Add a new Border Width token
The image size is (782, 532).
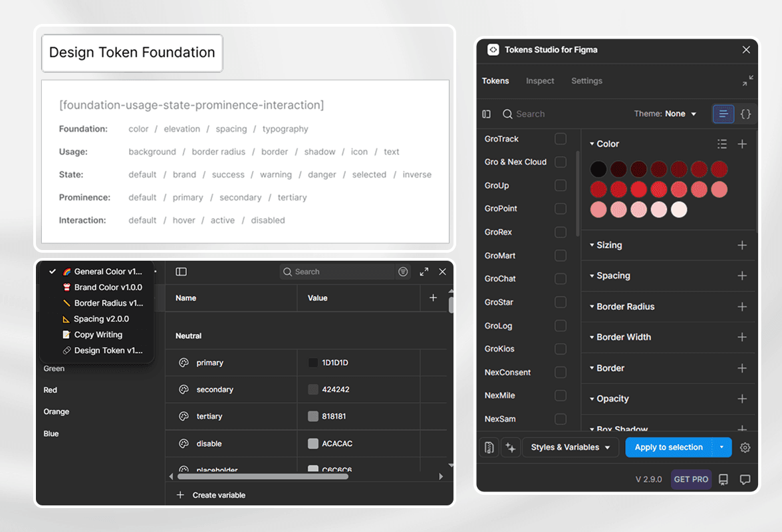(x=742, y=337)
